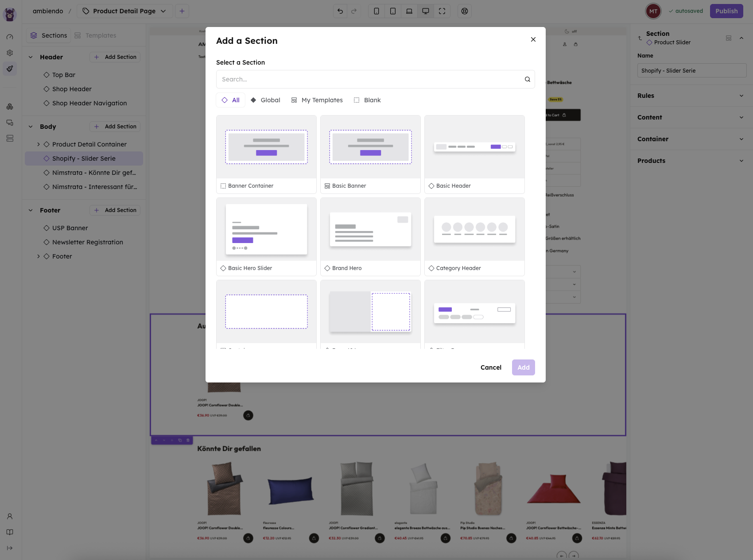Open the settings gear in left sidebar

(9, 53)
